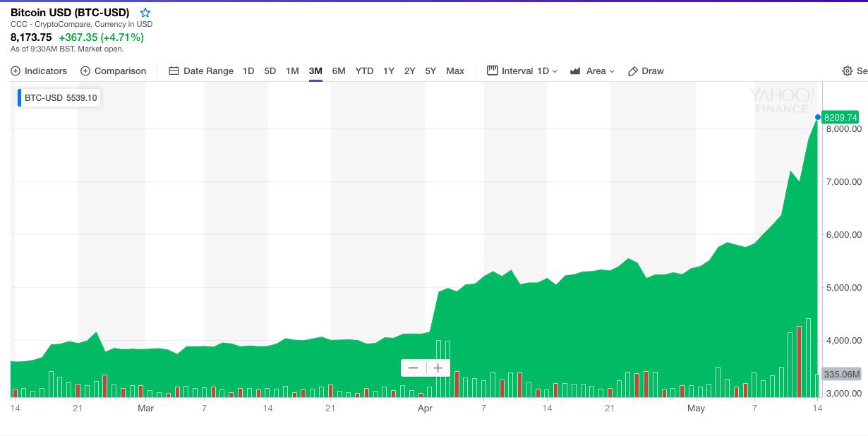Click the May label on date axis
Image resolution: width=868 pixels, height=436 pixels.
697,408
